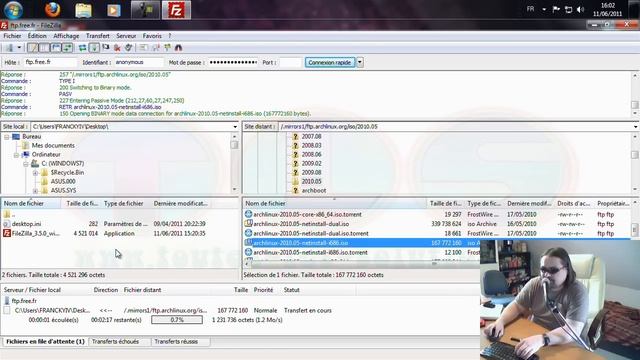640x360 pixels.
Task: Sort remote list by Propriétaire column
Action: coord(613,203)
